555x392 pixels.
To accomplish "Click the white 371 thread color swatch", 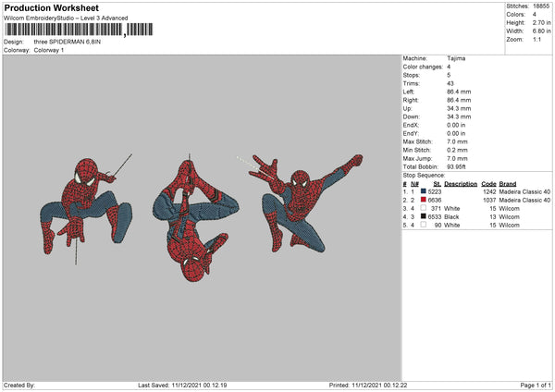I will pos(423,208).
